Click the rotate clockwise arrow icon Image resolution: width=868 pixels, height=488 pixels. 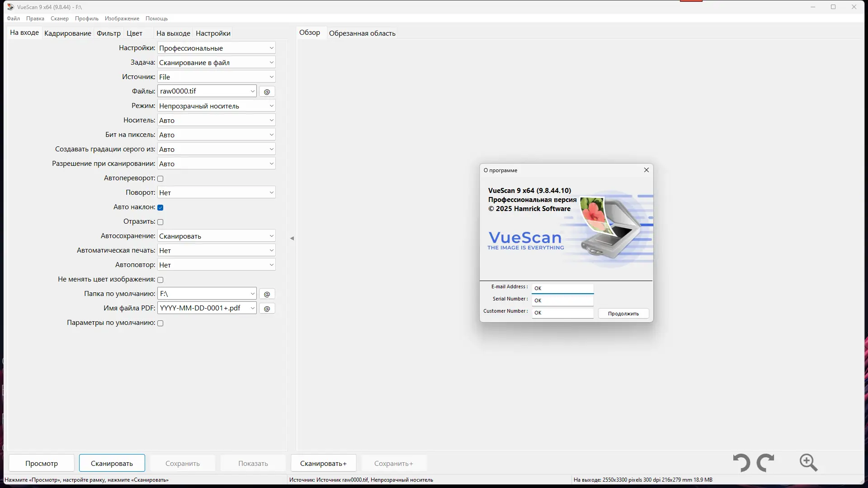765,463
